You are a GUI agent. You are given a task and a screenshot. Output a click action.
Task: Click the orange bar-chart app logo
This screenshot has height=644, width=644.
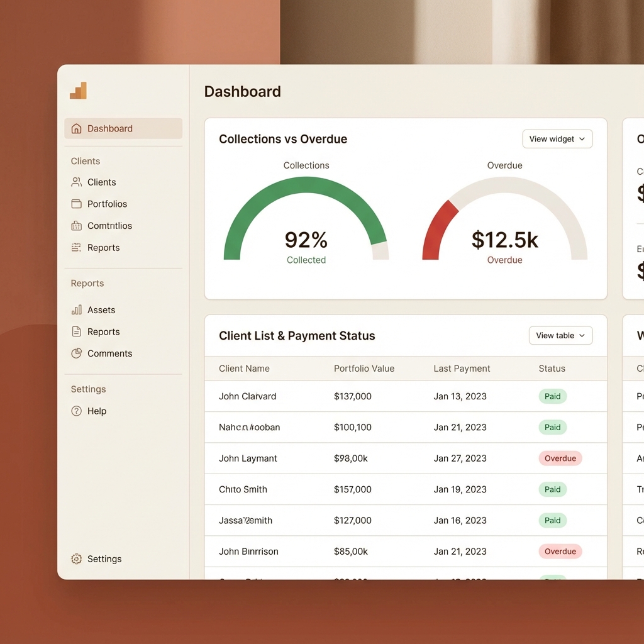coord(78,91)
